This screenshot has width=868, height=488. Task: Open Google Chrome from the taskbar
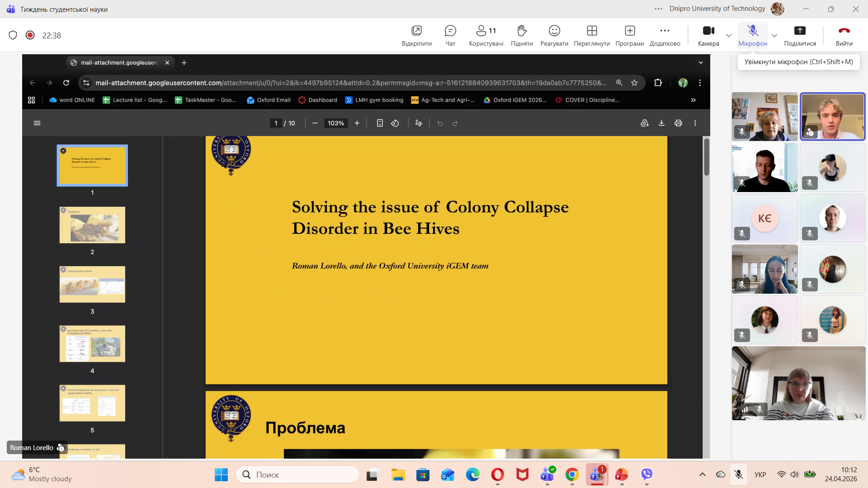(x=572, y=474)
